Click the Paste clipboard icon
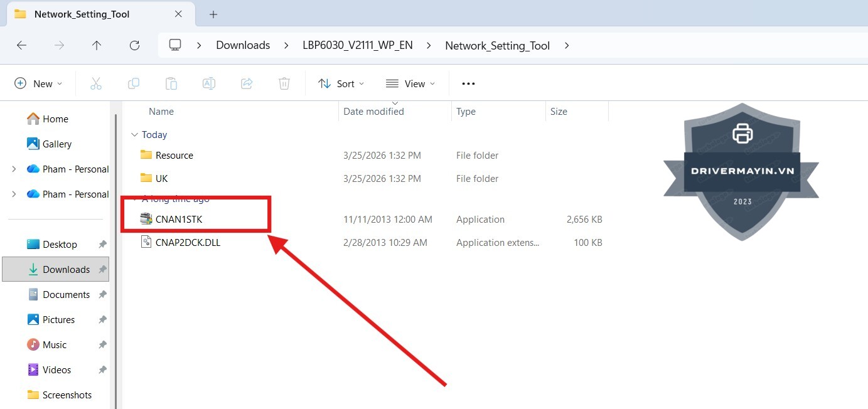The image size is (868, 409). coord(171,83)
